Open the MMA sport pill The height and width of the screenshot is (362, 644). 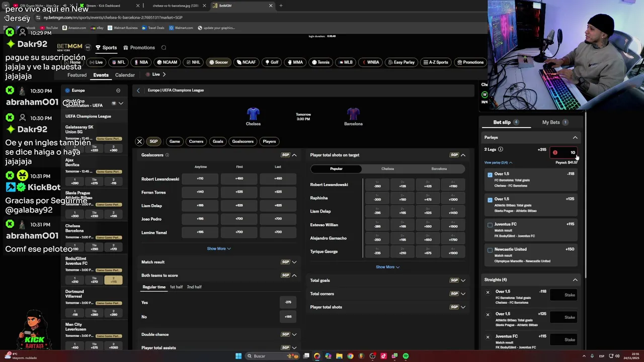(x=295, y=62)
